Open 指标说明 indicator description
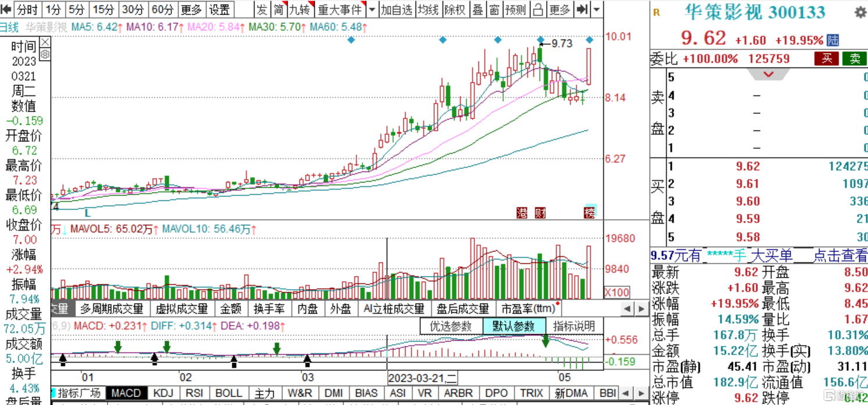Screen dimensions: 868x405 pyautogui.click(x=575, y=326)
